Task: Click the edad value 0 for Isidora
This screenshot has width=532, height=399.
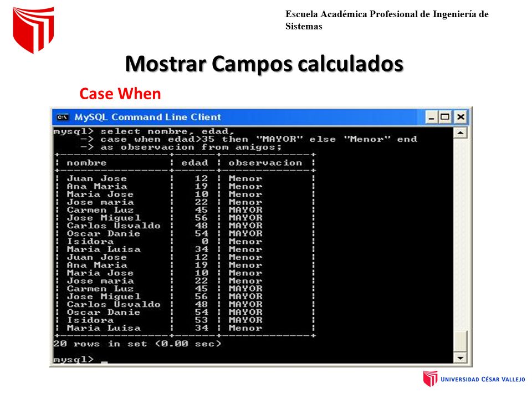Action: pyautogui.click(x=204, y=241)
